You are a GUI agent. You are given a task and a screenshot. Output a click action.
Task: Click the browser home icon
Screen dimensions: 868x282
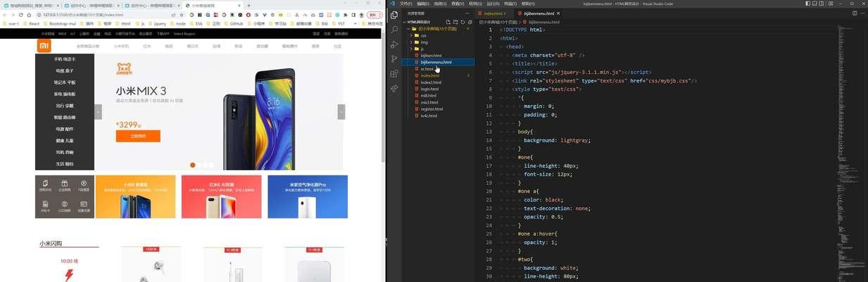29,15
